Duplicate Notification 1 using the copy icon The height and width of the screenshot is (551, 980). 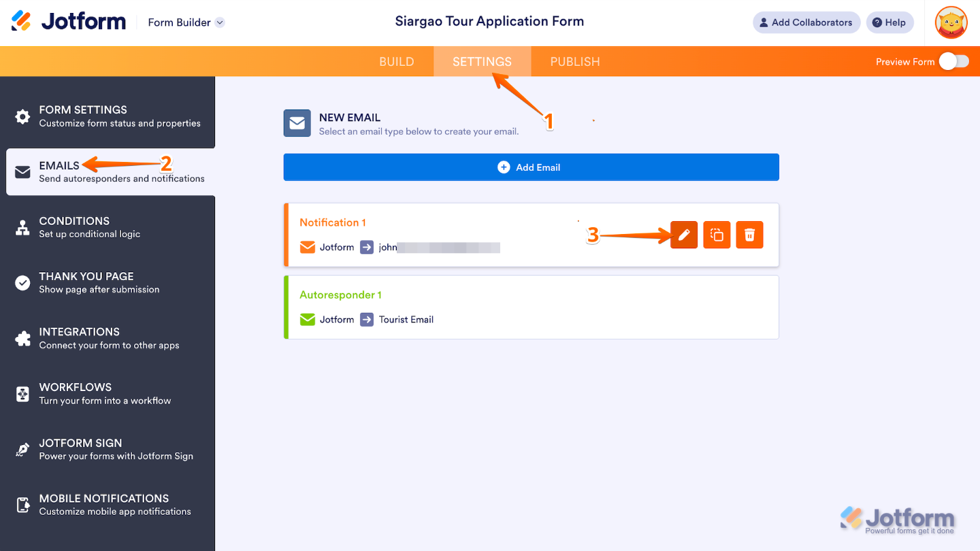coord(716,234)
